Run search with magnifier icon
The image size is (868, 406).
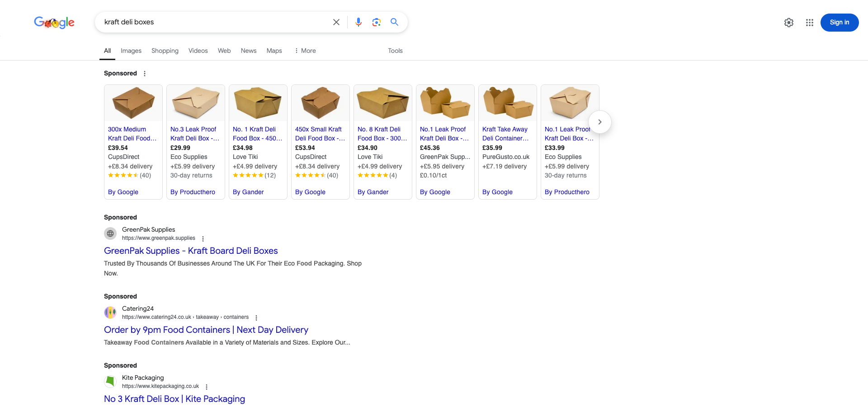(x=395, y=22)
